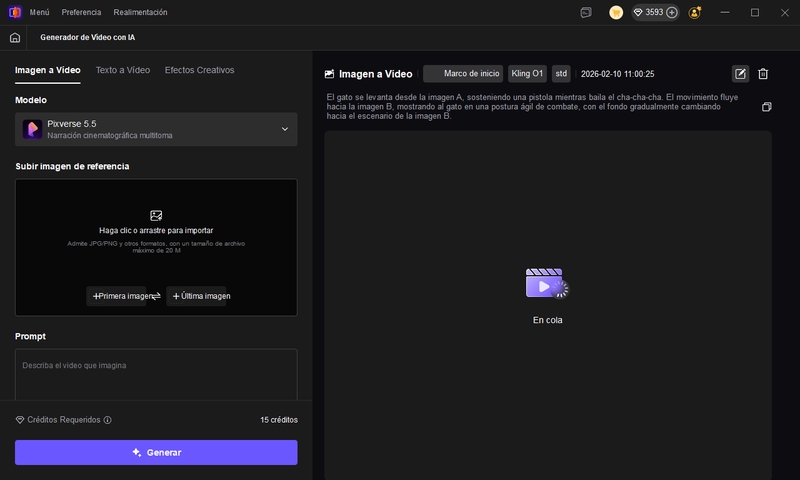Switch to the Efectos Creativos tab

click(199, 70)
